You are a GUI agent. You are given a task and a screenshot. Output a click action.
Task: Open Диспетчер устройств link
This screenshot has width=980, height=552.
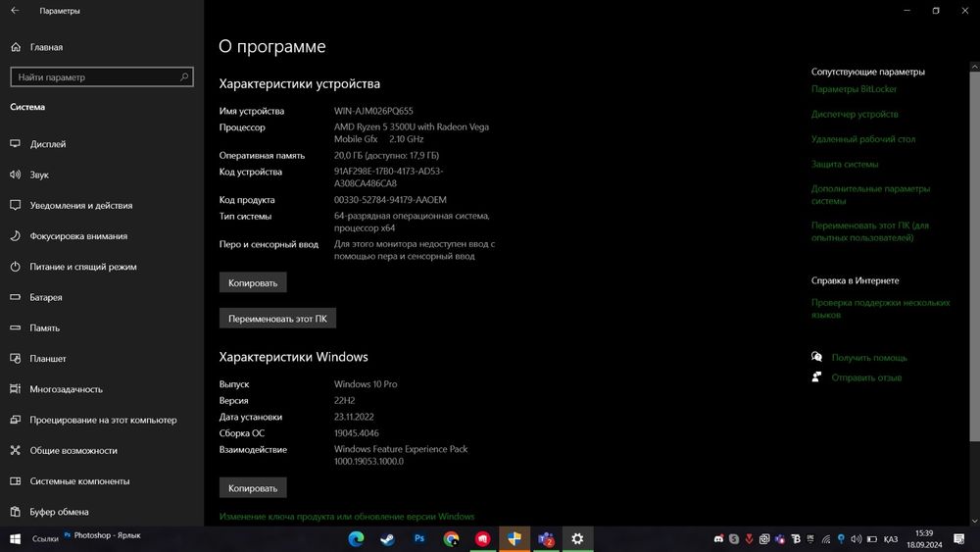click(855, 114)
